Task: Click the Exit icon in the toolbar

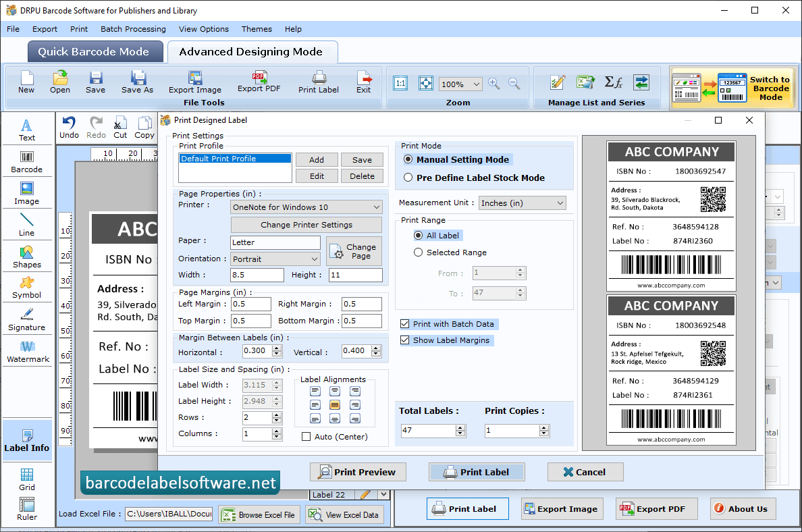Action: (364, 82)
